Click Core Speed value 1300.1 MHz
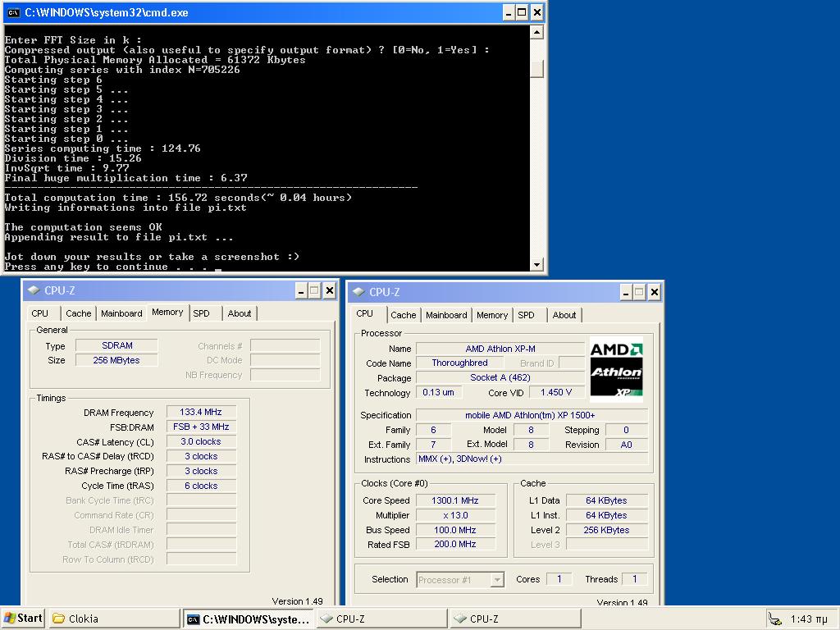Screen dimensions: 840x630 tap(455, 500)
